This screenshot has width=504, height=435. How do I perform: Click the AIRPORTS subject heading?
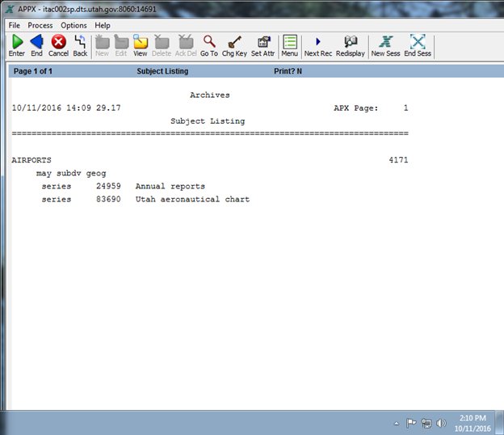click(x=31, y=160)
